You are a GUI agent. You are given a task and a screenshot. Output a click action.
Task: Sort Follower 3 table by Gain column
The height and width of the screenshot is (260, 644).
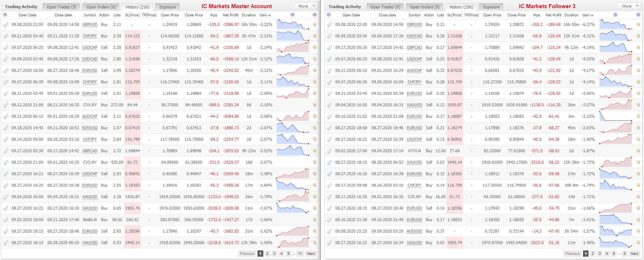pyautogui.click(x=587, y=15)
